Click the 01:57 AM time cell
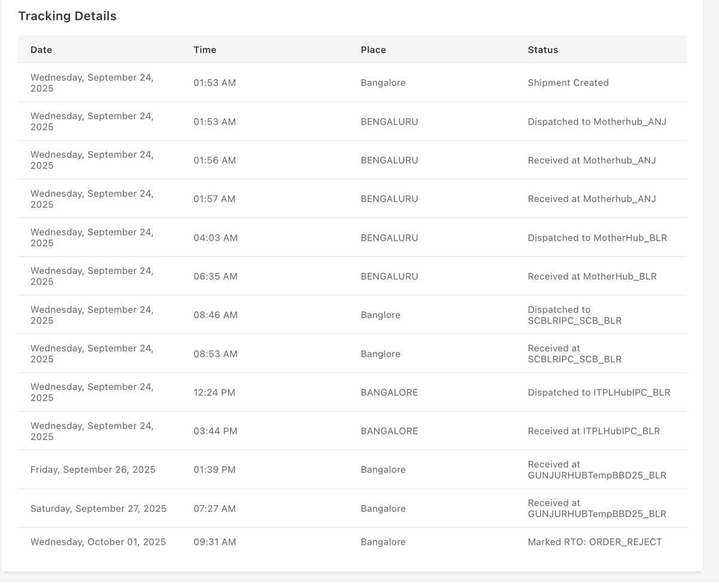The image size is (719, 588). [x=215, y=199]
